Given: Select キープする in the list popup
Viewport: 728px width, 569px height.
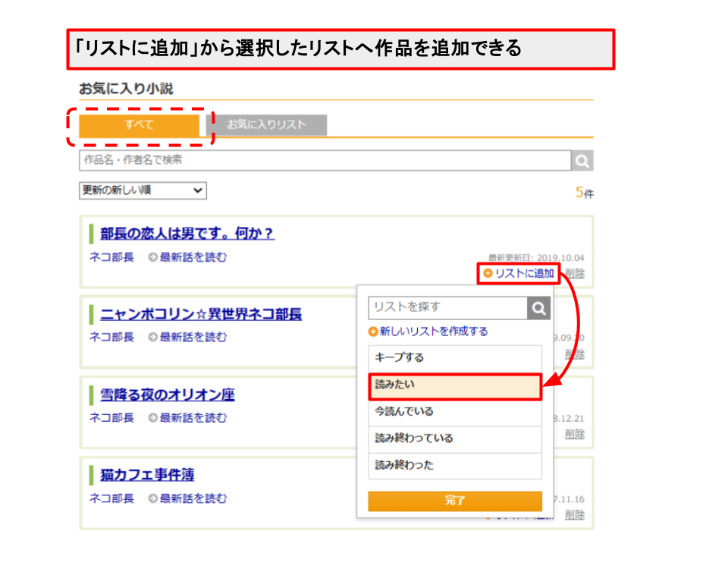Looking at the screenshot, I should tap(455, 357).
